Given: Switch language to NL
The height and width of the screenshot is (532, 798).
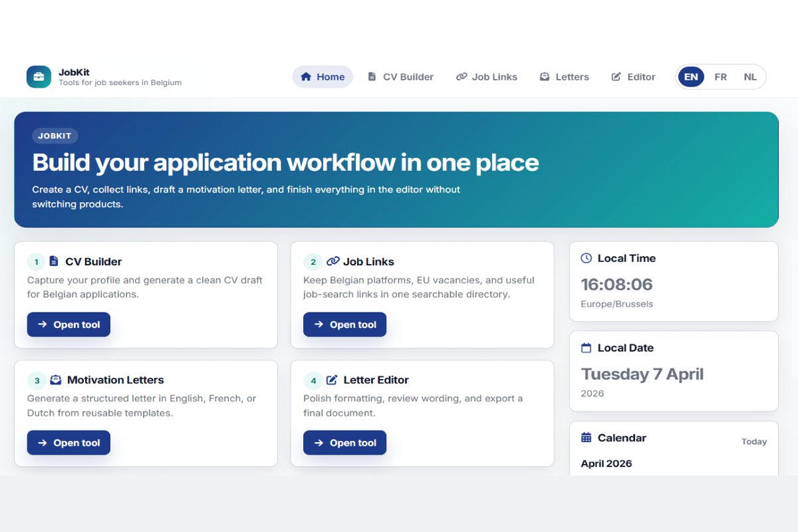Looking at the screenshot, I should pos(750,76).
